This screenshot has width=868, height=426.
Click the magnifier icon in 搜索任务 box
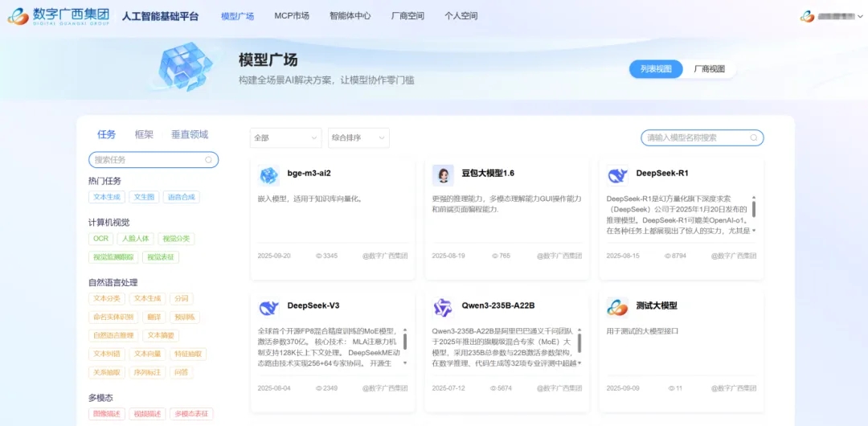pyautogui.click(x=209, y=160)
